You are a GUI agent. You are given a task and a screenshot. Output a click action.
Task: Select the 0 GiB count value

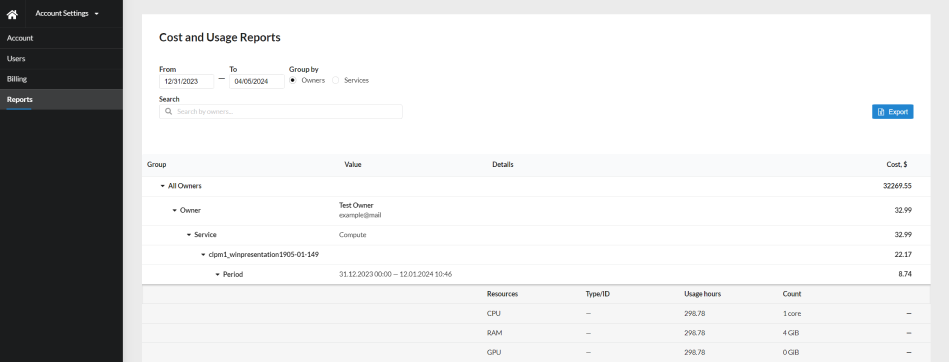[791, 352]
